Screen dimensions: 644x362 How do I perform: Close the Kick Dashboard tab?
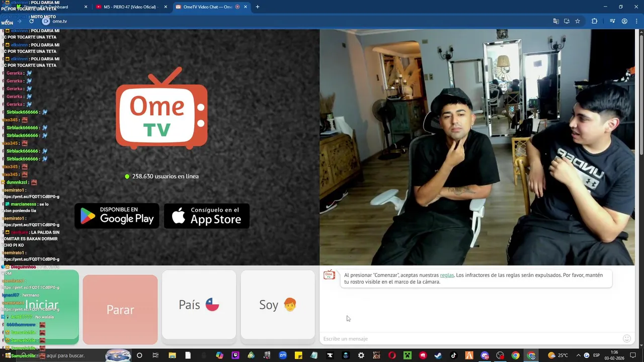86,7
